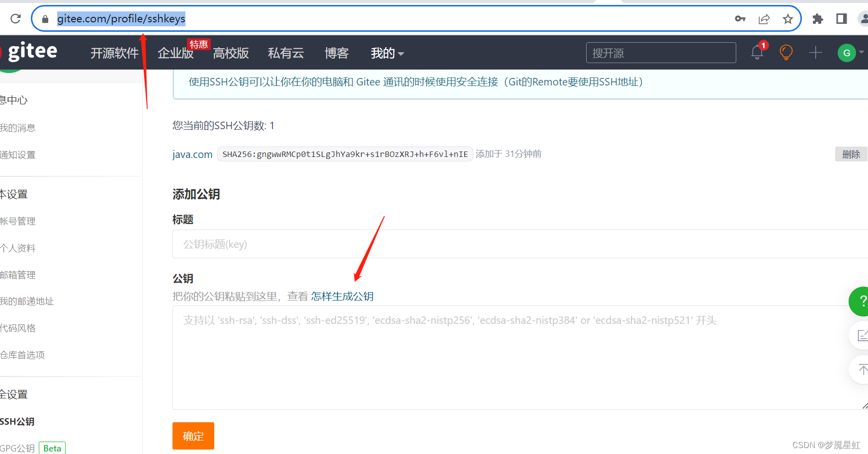868x454 pixels.
Task: Bookmark this page with the star icon
Action: coord(788,19)
